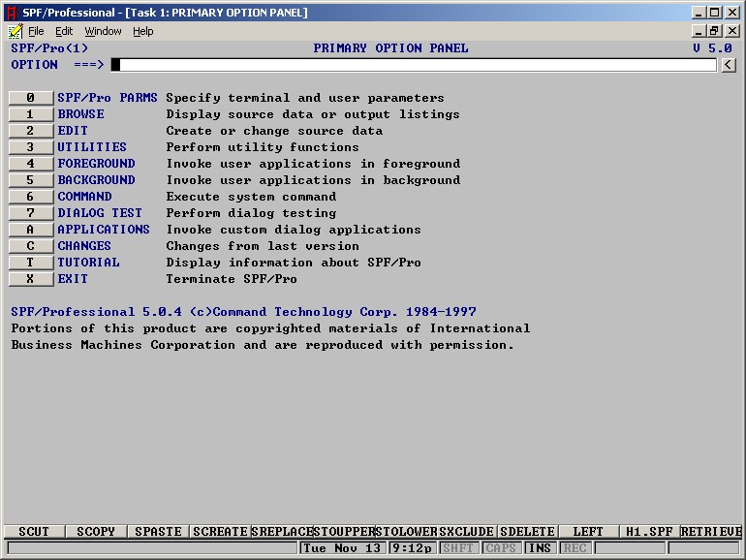The width and height of the screenshot is (746, 560).
Task: Click the SXCLUDE function key button
Action: coord(467,532)
